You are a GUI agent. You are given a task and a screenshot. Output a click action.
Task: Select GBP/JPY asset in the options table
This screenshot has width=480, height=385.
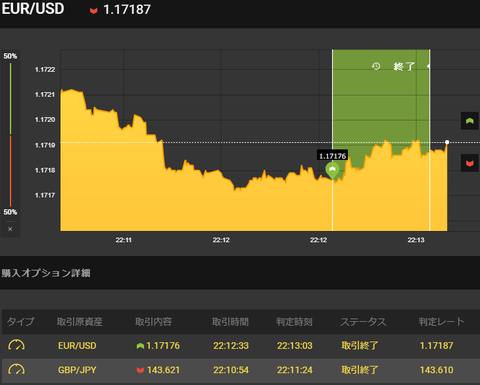point(77,370)
